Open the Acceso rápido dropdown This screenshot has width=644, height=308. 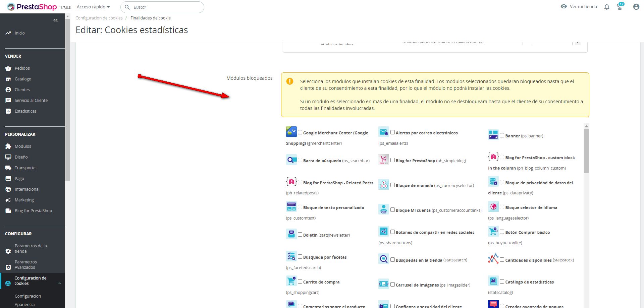[93, 7]
